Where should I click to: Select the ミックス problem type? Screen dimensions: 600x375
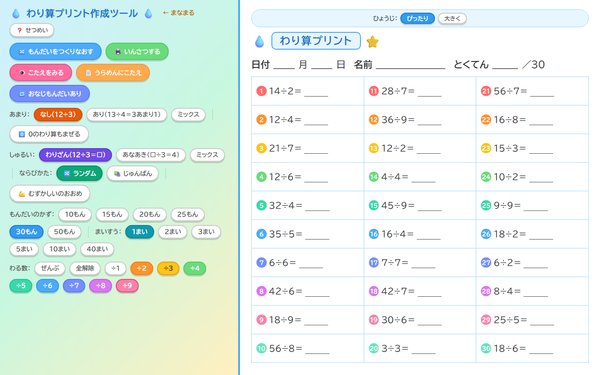click(207, 155)
